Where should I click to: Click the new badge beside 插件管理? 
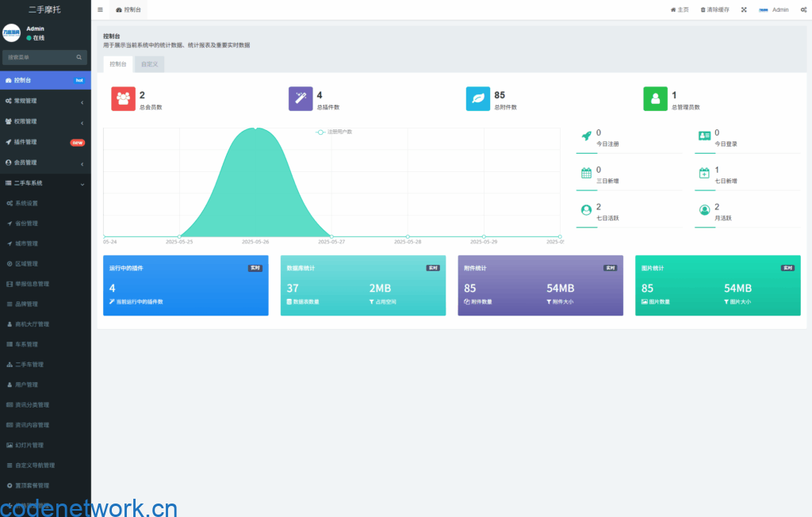pyautogui.click(x=78, y=143)
